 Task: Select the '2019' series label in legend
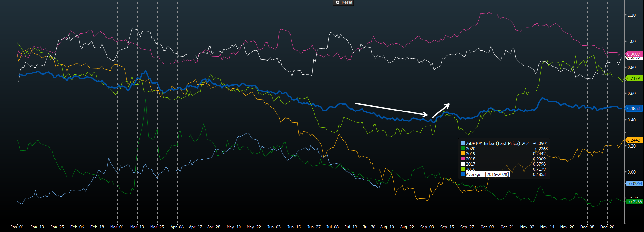point(471,154)
